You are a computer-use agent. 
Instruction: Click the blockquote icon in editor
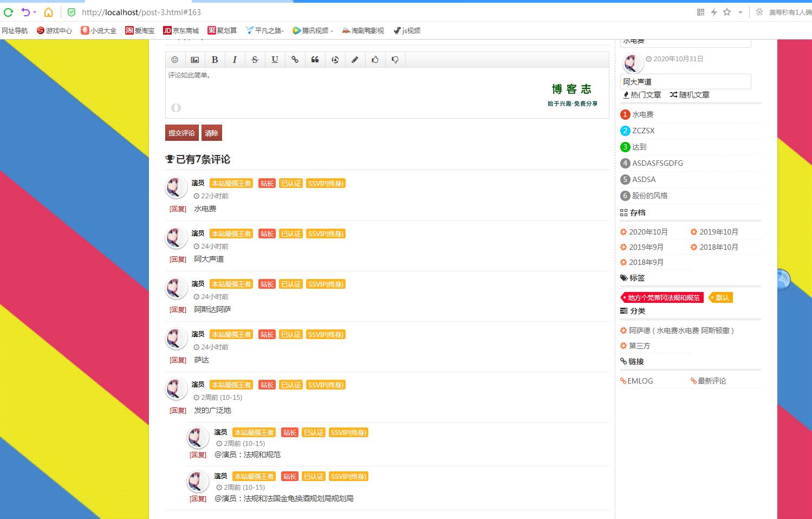pyautogui.click(x=315, y=60)
